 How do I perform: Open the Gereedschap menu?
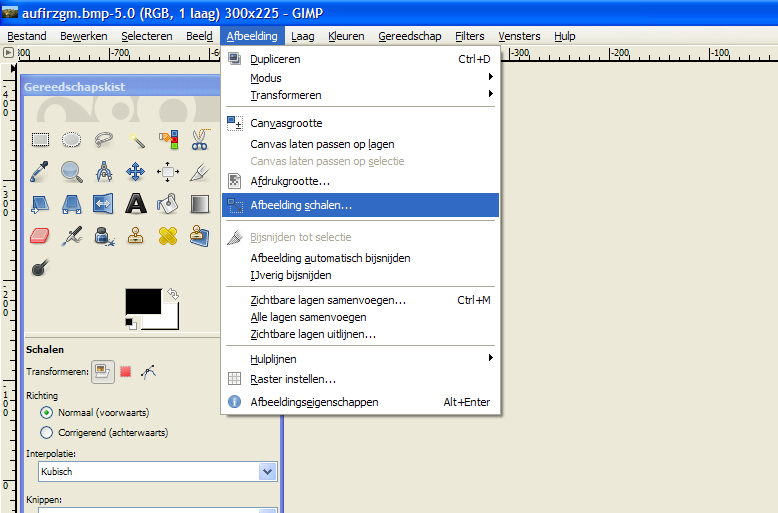(410, 36)
